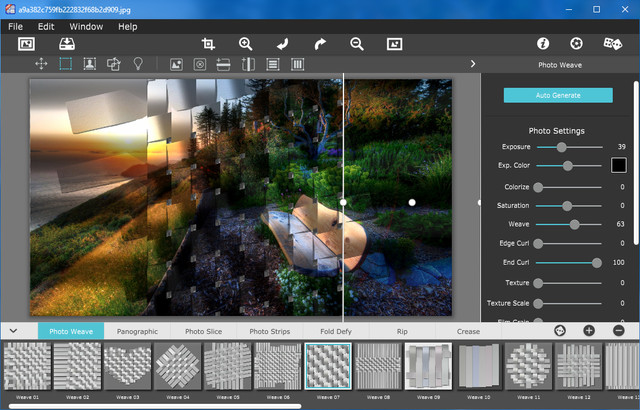Zoom out with the magnifier minus icon
640x410 pixels.
(x=357, y=44)
